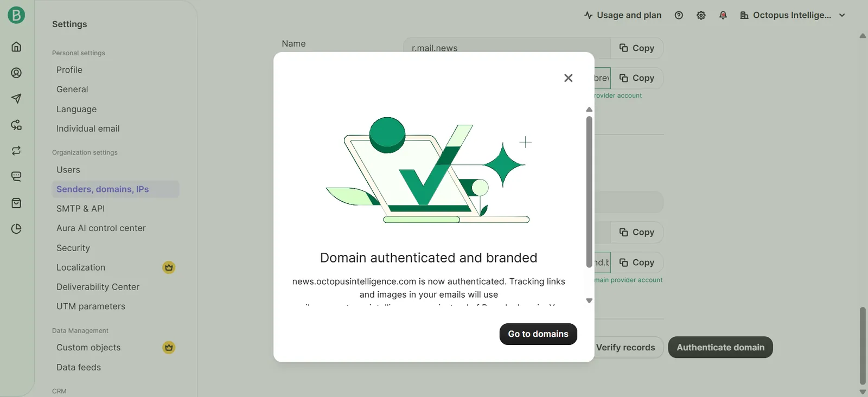Open the Transactional arrows sidebar icon
Viewport: 868px width, 397px height.
(x=16, y=151)
